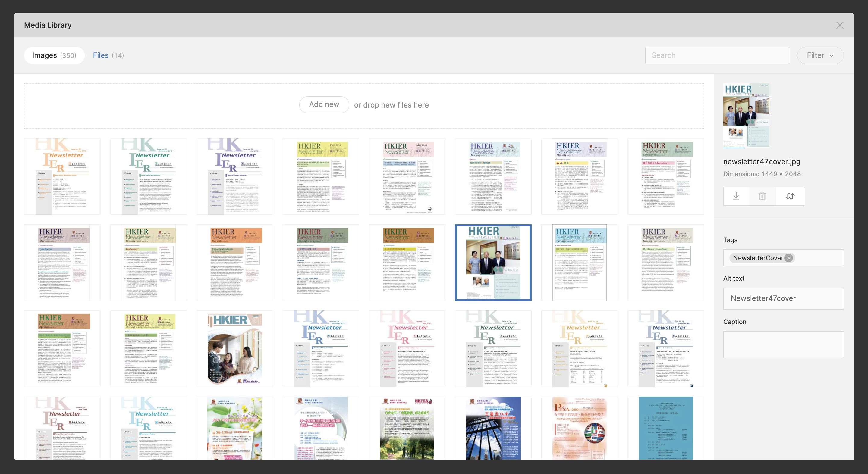
Task: Select the Images tab
Action: tap(54, 55)
